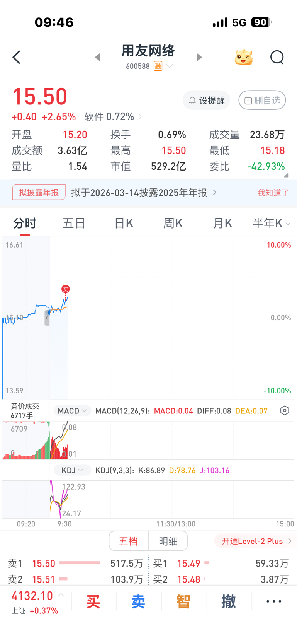The width and height of the screenshot is (297, 644).
Task: Tap the battery 90 status icon
Action: click(x=261, y=22)
